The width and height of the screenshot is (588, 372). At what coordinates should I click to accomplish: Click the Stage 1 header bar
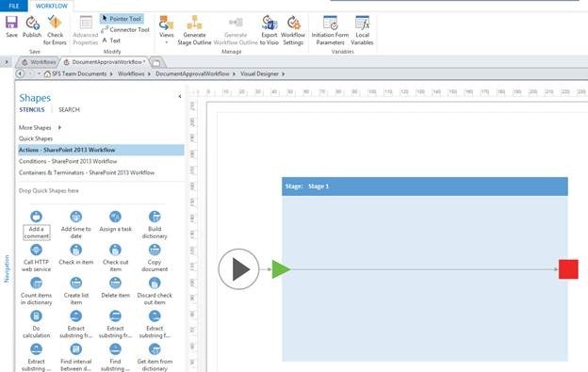coord(424,186)
